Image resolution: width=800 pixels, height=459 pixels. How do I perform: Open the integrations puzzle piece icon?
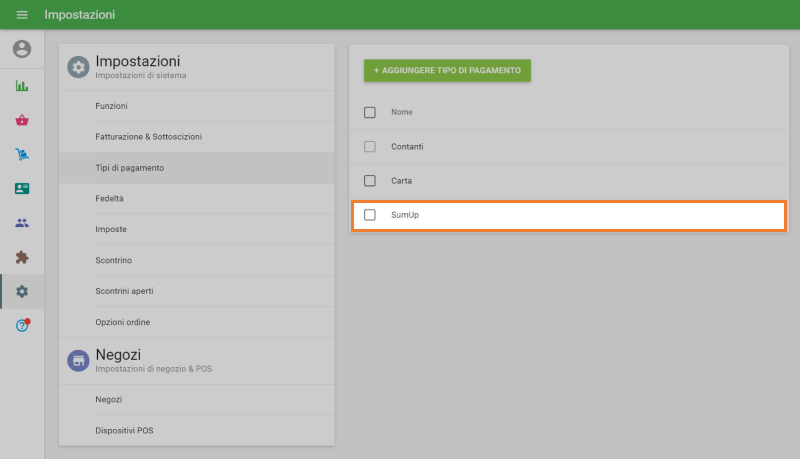pos(22,257)
